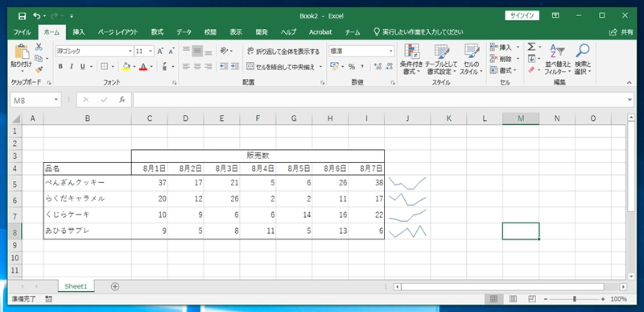Image resolution: width=644 pixels, height=312 pixels.
Task: Click the Decrease Indent icon
Action: [224, 66]
